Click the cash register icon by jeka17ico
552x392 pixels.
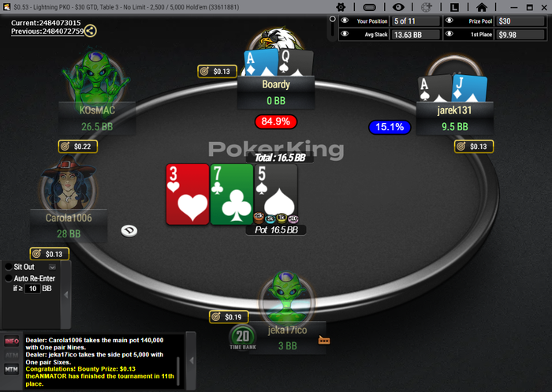click(x=324, y=340)
